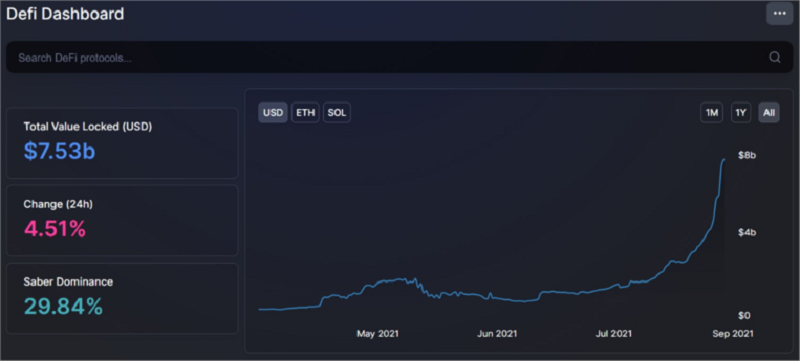Switch chart currency to SOL
This screenshot has width=800, height=361.
337,113
